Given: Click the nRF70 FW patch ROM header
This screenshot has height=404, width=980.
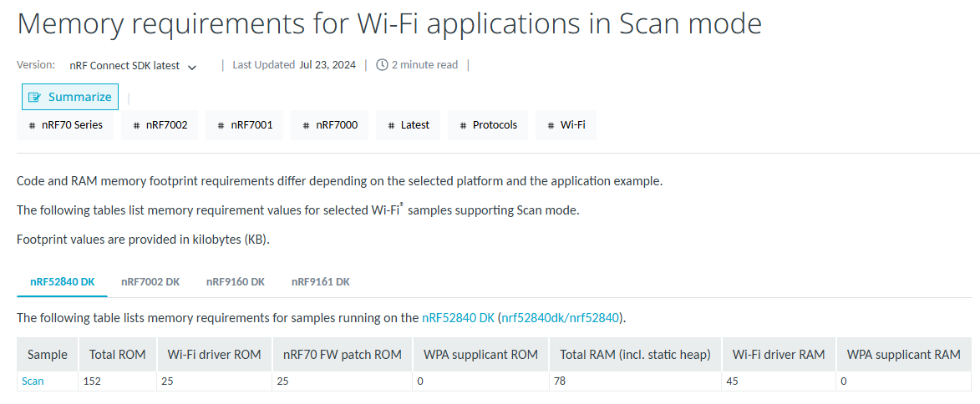Looking at the screenshot, I should point(342,355).
